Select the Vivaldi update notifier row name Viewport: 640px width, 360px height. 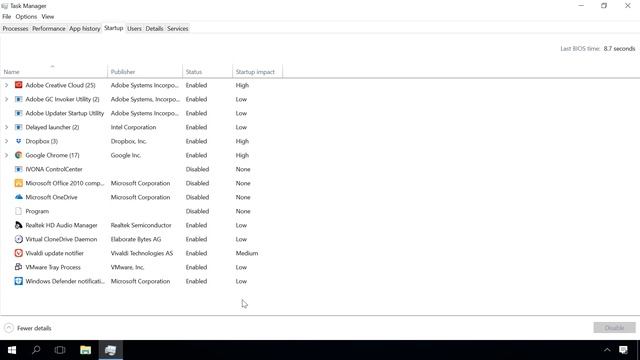[x=54, y=253]
